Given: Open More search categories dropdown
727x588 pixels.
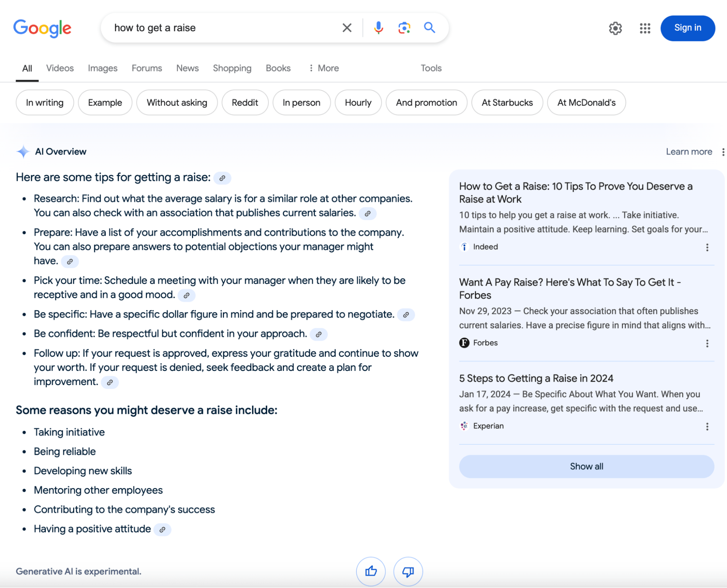Looking at the screenshot, I should click(324, 68).
